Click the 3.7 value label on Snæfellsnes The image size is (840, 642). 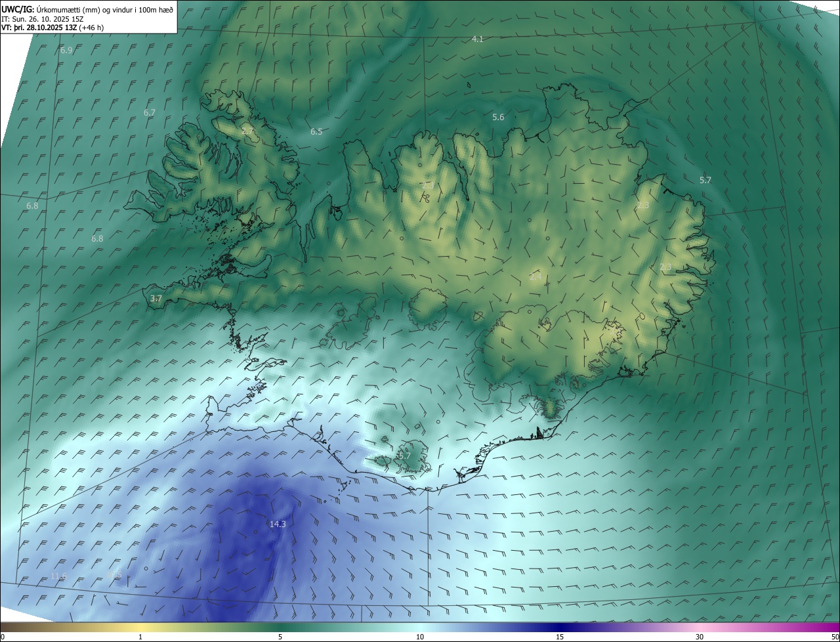(x=156, y=299)
